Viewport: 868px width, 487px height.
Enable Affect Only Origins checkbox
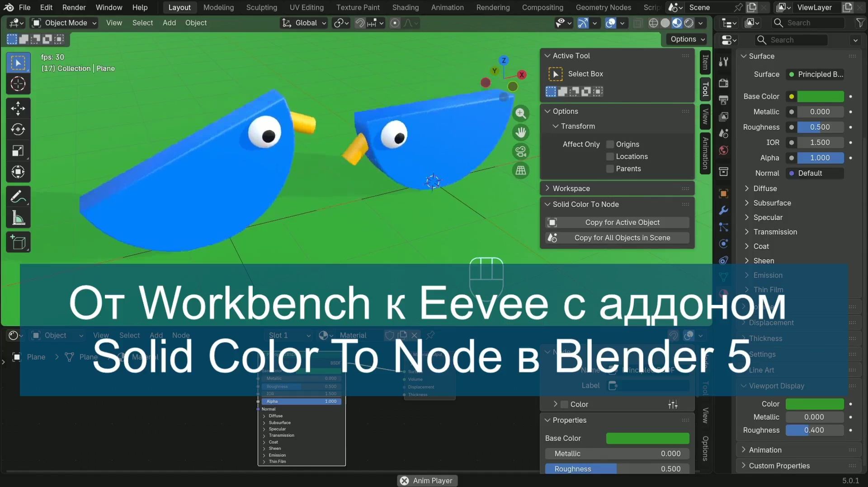pyautogui.click(x=610, y=144)
